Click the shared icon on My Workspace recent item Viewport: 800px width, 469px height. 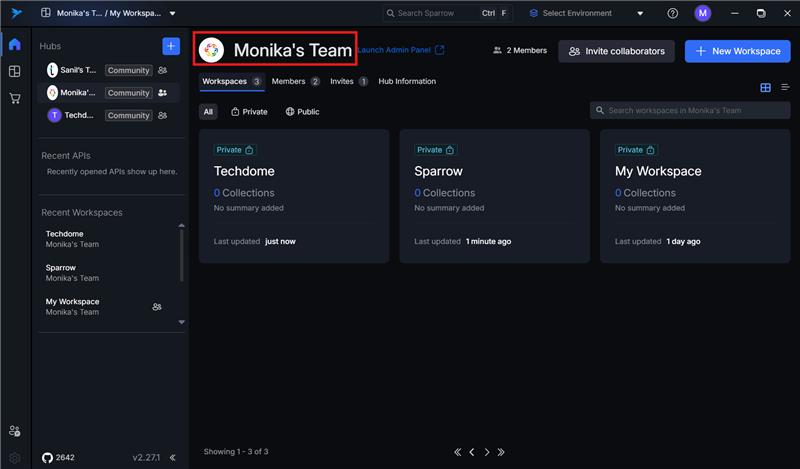pyautogui.click(x=157, y=307)
